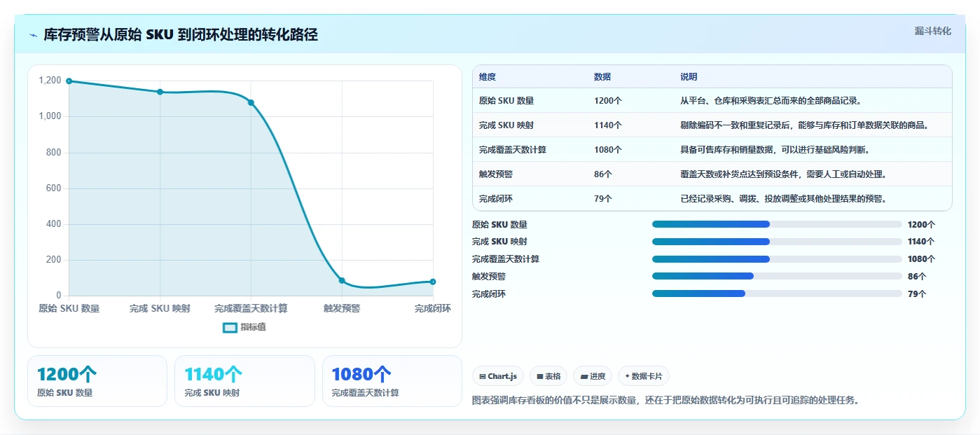Click the 漏斗转化 badge in the header

coord(932,31)
